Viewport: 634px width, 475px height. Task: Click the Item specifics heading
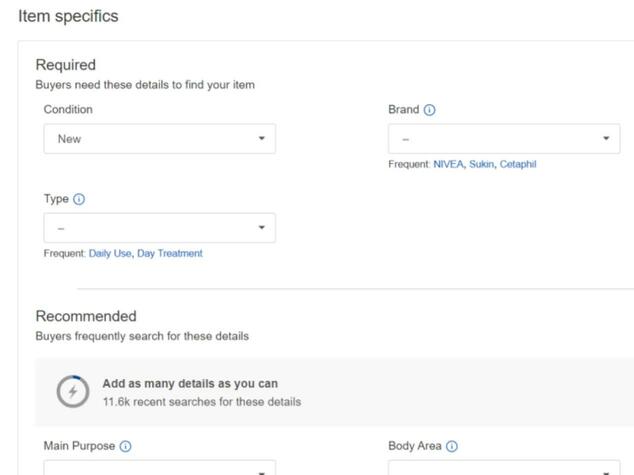68,17
